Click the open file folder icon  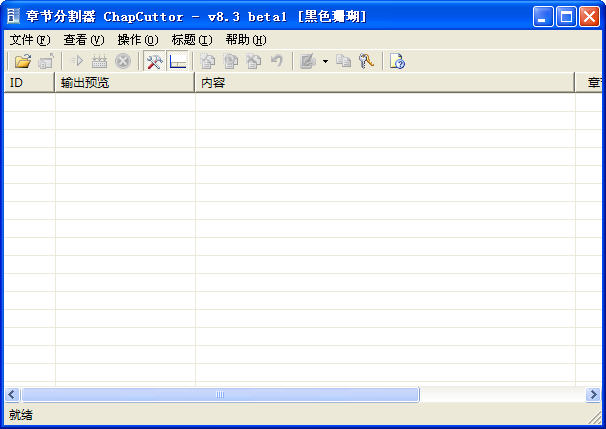click(x=23, y=61)
